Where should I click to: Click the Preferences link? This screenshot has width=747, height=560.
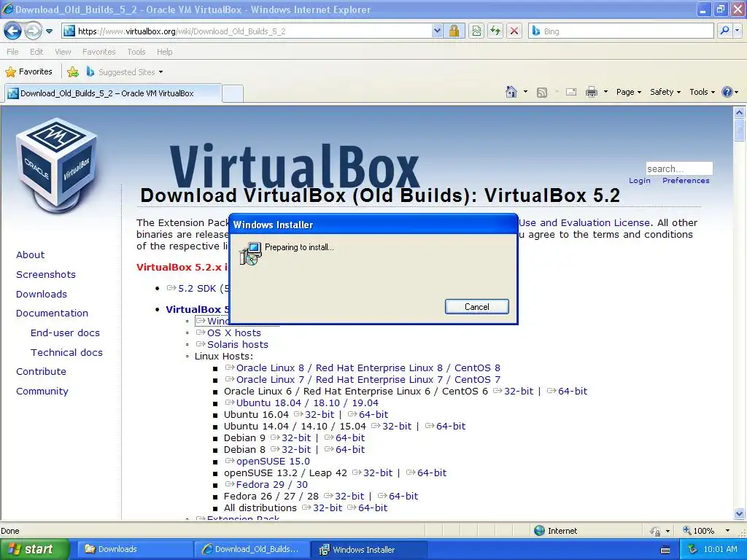point(686,181)
